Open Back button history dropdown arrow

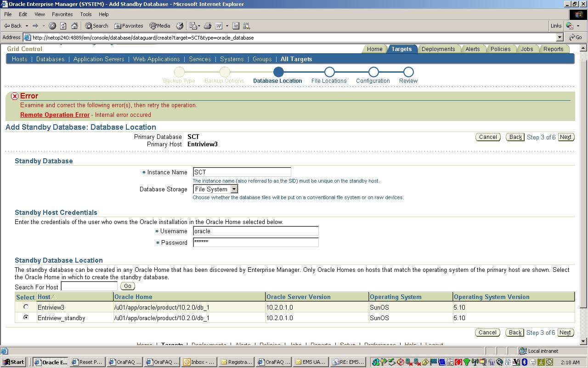27,26
